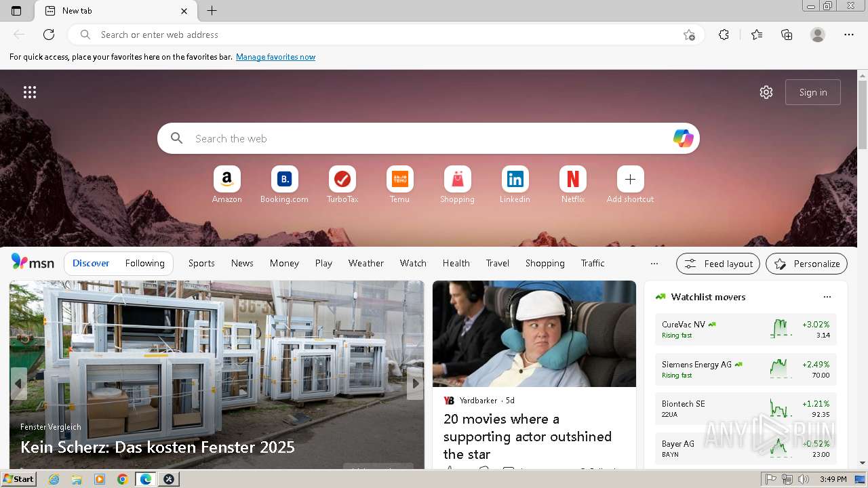Go to next carousel slide arrow
The image size is (868, 488).
415,384
